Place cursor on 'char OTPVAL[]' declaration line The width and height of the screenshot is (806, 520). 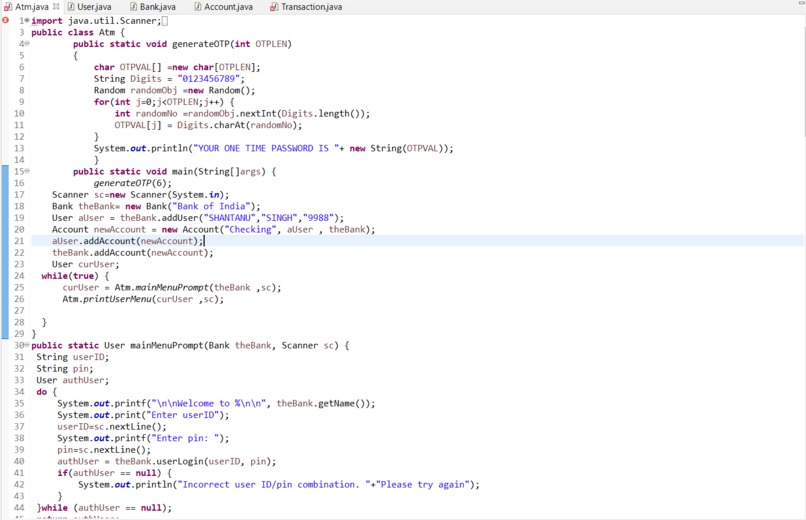(177, 67)
